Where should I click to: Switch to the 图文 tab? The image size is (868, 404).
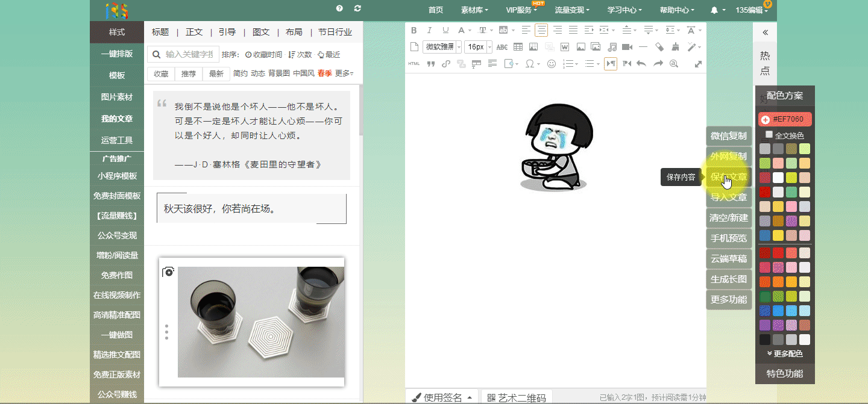[x=261, y=32]
